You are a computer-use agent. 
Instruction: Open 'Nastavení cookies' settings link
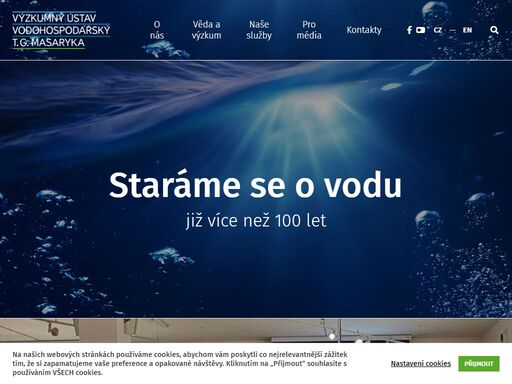pyautogui.click(x=421, y=363)
